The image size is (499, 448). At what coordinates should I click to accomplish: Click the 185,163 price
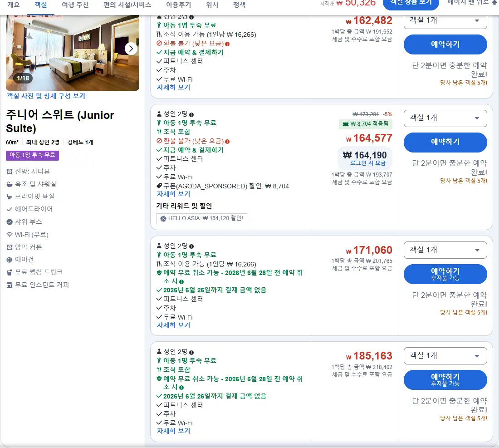coord(369,356)
